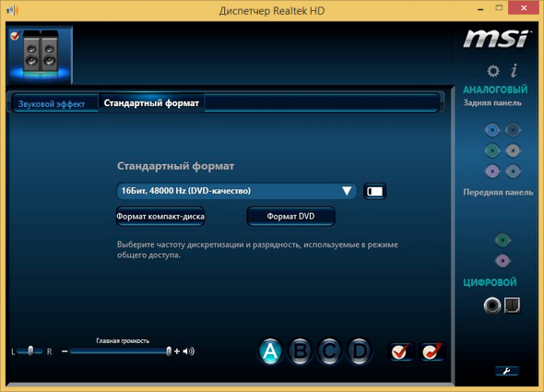Click the pink front panel jack
Image resolution: width=544 pixels, height=392 pixels.
point(503,261)
